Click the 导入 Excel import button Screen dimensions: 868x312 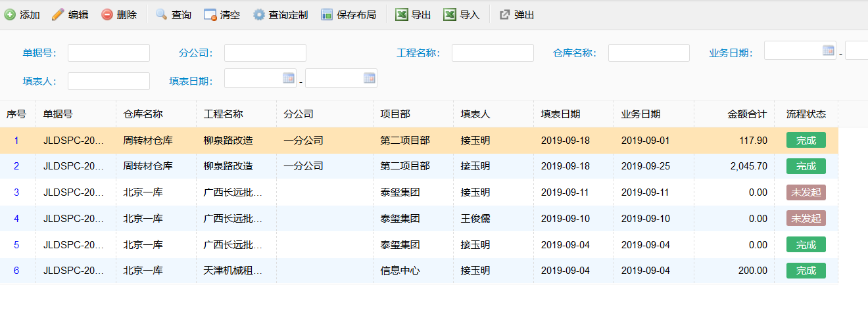pos(461,14)
